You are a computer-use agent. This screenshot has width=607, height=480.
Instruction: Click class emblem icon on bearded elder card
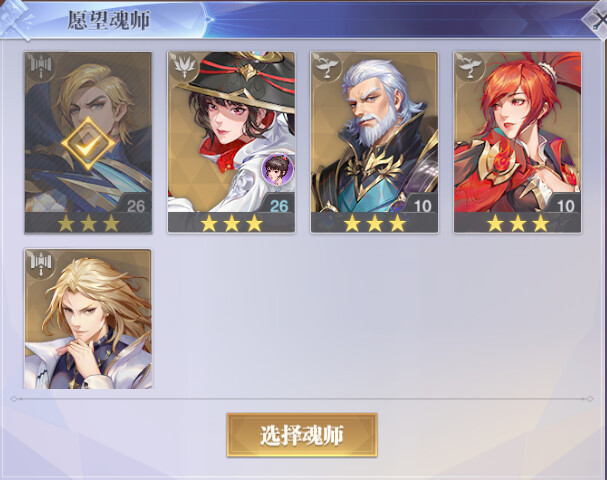(326, 67)
